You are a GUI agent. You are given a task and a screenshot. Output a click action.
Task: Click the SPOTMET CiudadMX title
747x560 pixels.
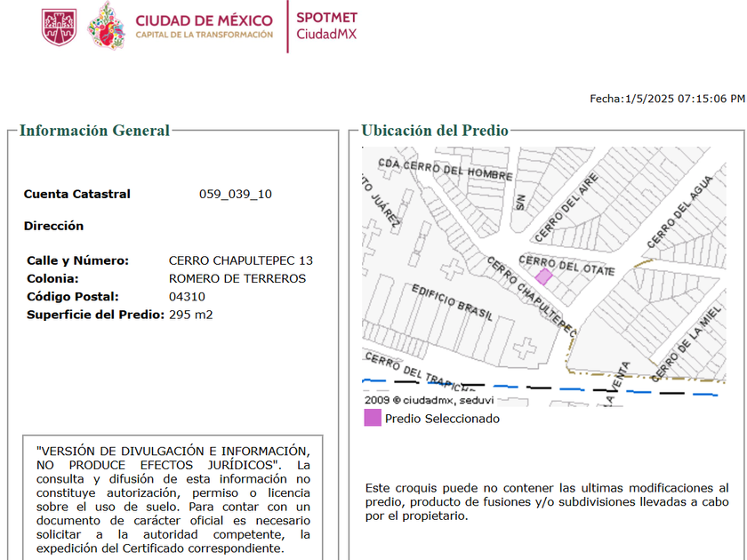327,26
